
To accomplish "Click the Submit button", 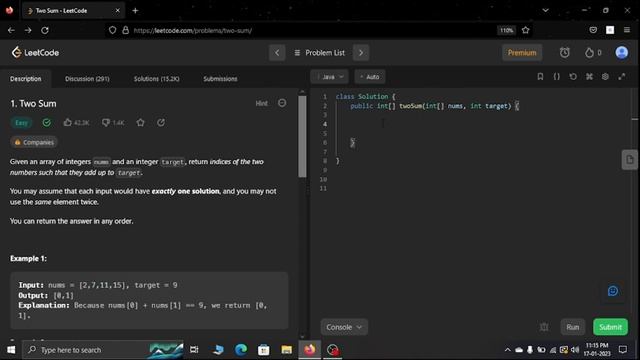I will 610,327.
